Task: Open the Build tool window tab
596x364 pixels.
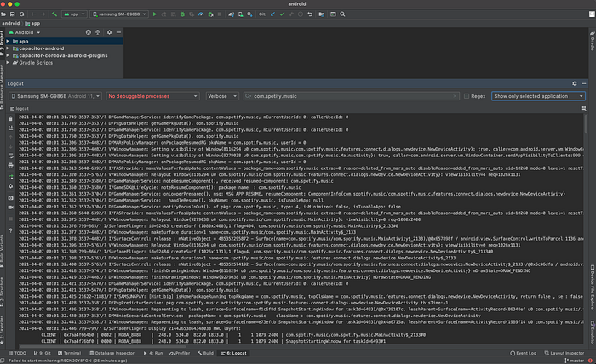Action: coord(205,353)
